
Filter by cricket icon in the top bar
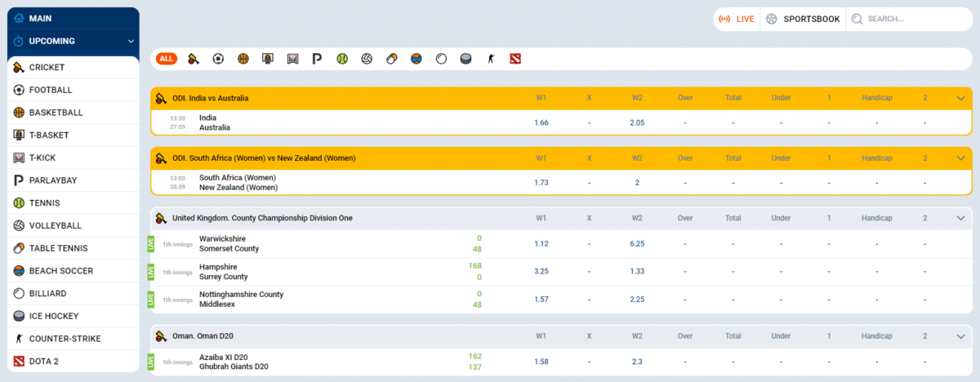[x=193, y=59]
